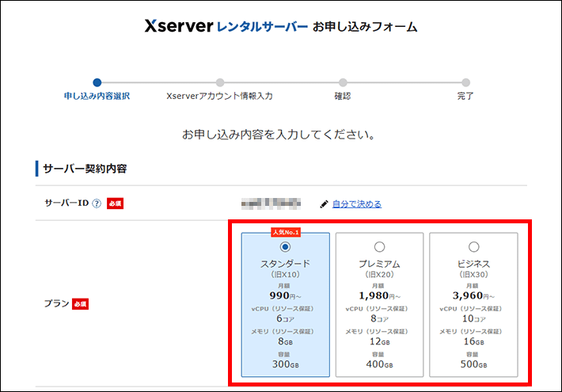The width and height of the screenshot is (562, 392).
Task: Select the スタンダード plan radio button
Action: (x=285, y=247)
